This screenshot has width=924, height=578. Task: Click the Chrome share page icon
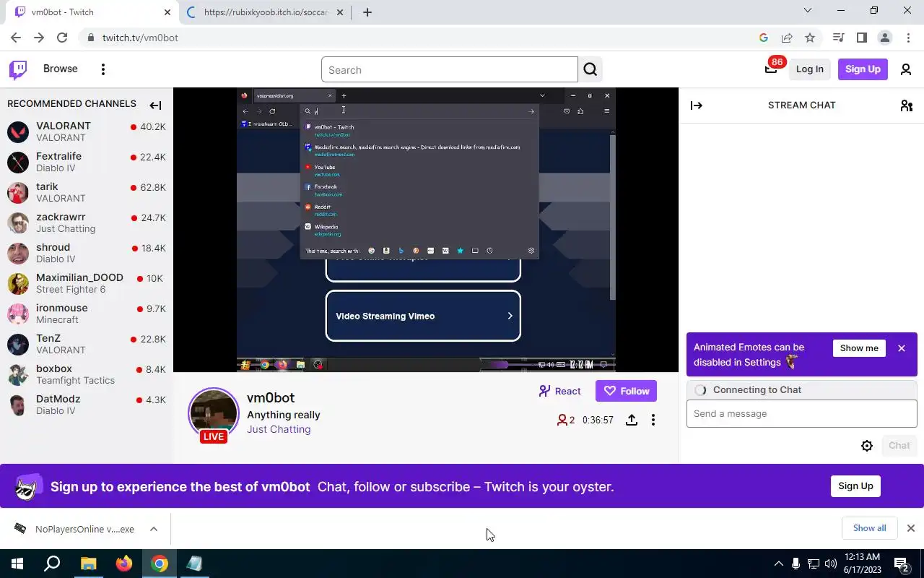787,38
